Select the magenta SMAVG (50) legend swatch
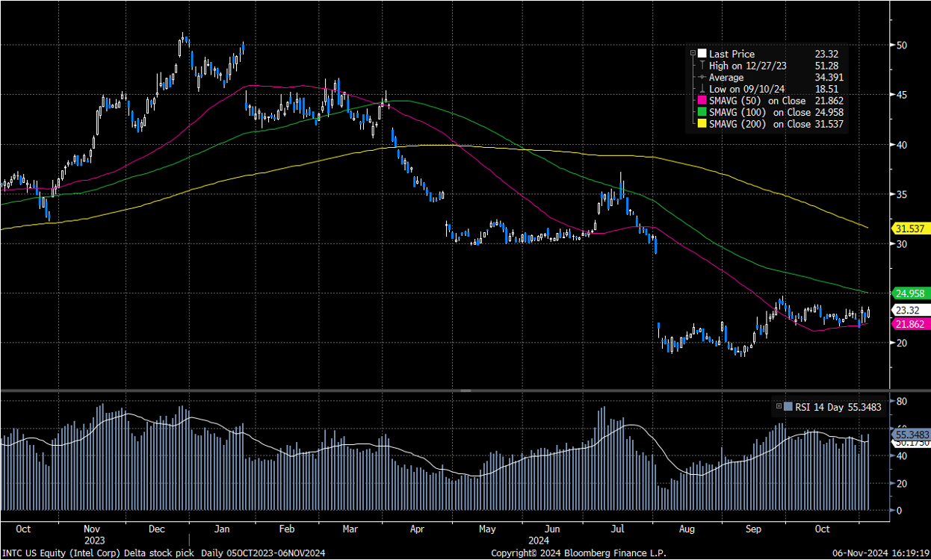The height and width of the screenshot is (560, 931). pos(702,100)
